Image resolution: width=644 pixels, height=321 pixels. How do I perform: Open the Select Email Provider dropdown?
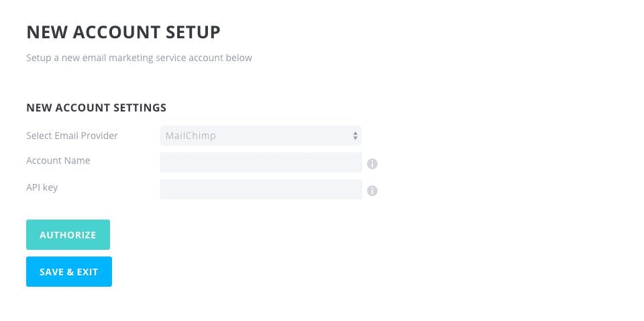point(260,136)
